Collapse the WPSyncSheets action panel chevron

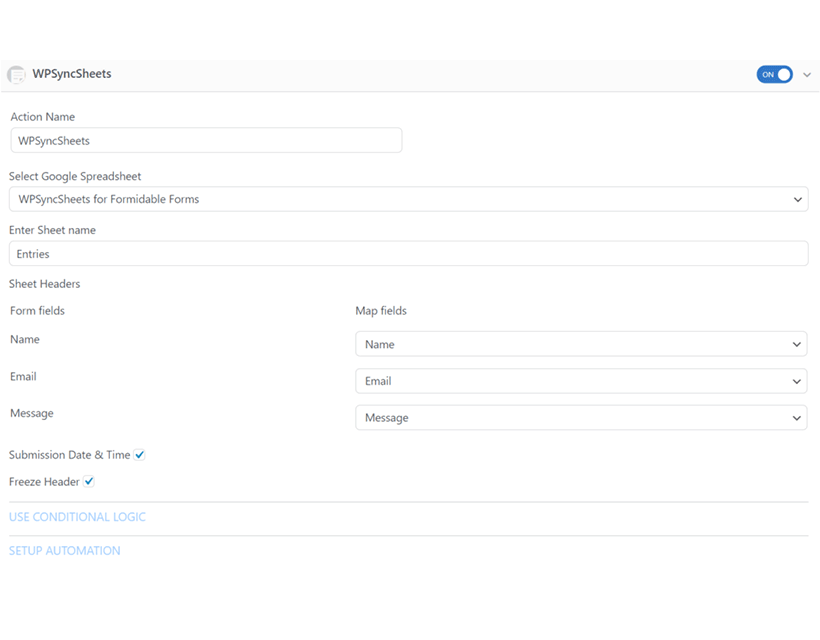[807, 75]
